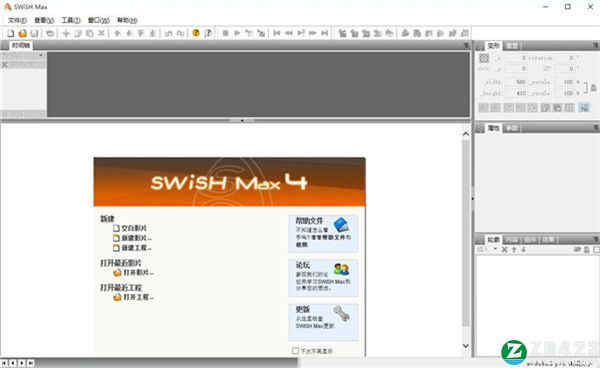Select the 时间轴 timeline tab
The image size is (600, 368).
click(x=21, y=46)
